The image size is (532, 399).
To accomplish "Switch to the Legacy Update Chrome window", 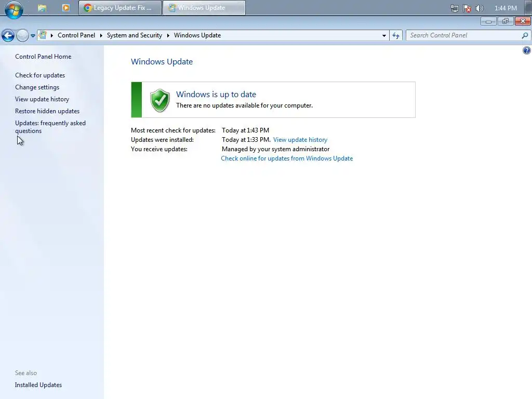I will [120, 8].
